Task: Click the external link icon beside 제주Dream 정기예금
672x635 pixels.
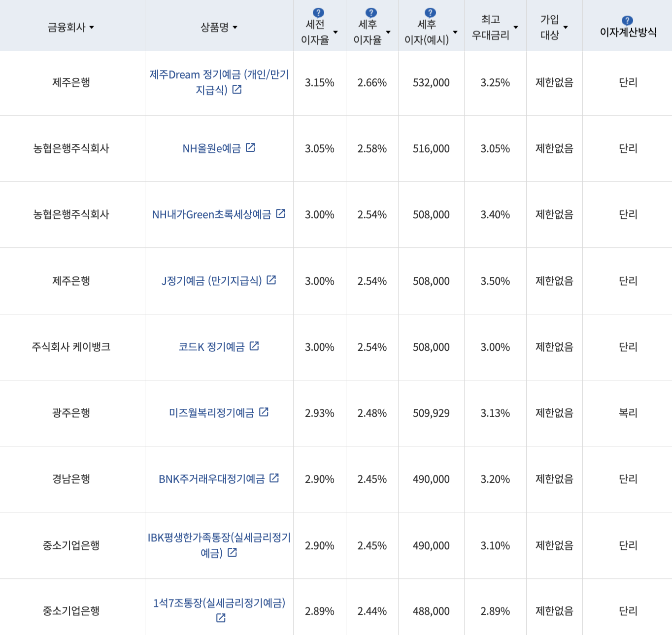Action: coord(237,90)
